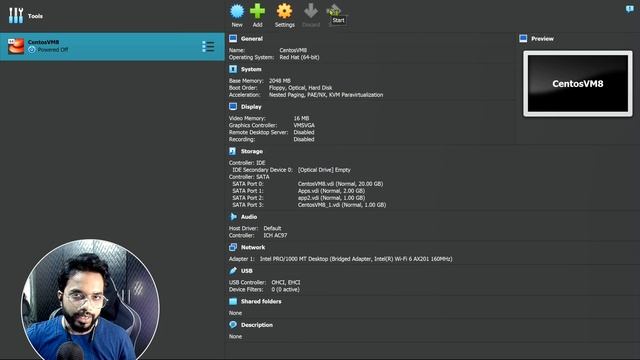Click the Shared folders icon
The height and width of the screenshot is (360, 640).
[233, 301]
